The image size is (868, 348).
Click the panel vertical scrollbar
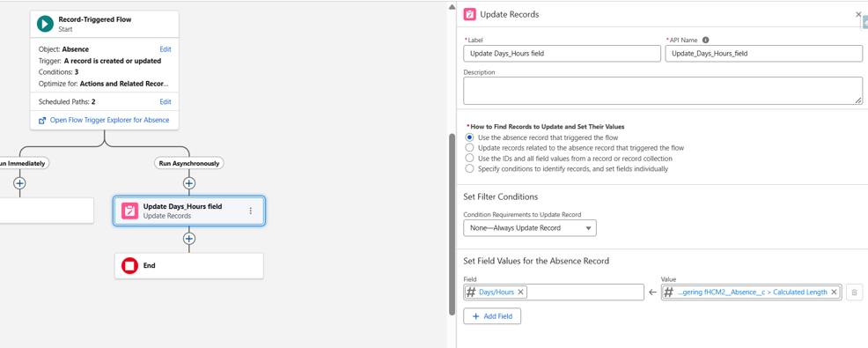coord(452,225)
